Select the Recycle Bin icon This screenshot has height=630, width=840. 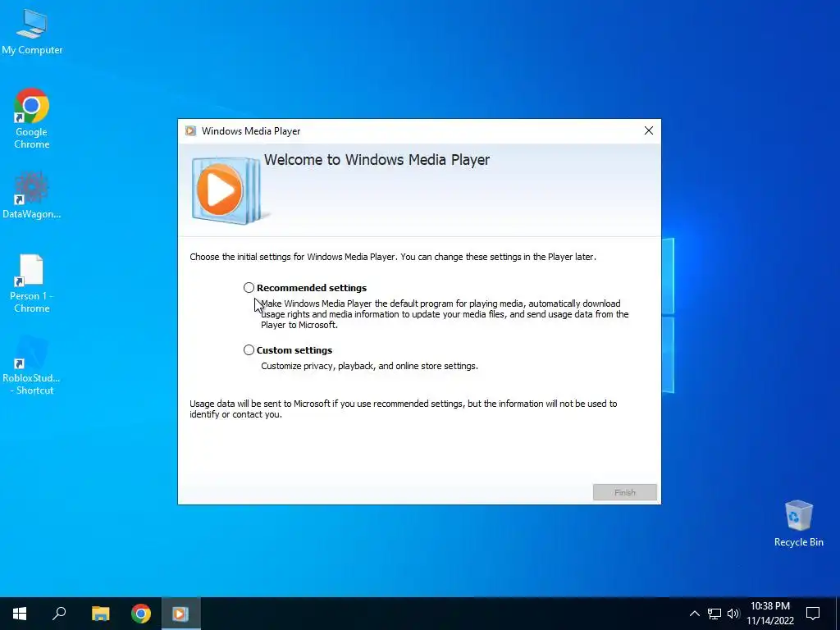point(798,523)
